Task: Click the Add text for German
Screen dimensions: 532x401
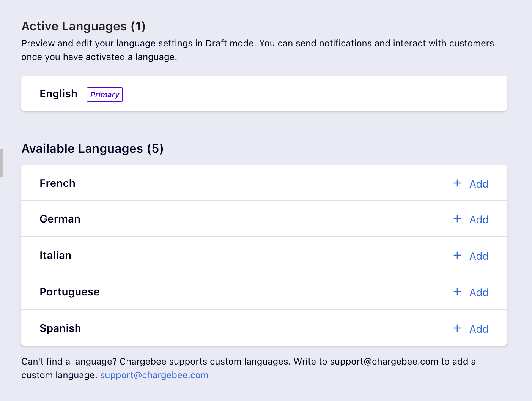Action: coord(478,219)
